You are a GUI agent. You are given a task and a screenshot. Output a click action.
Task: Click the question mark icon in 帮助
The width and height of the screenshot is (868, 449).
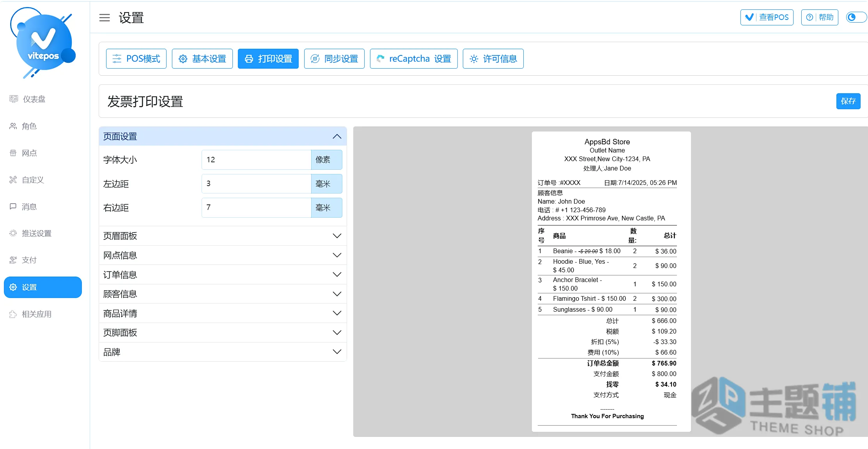[x=810, y=17]
